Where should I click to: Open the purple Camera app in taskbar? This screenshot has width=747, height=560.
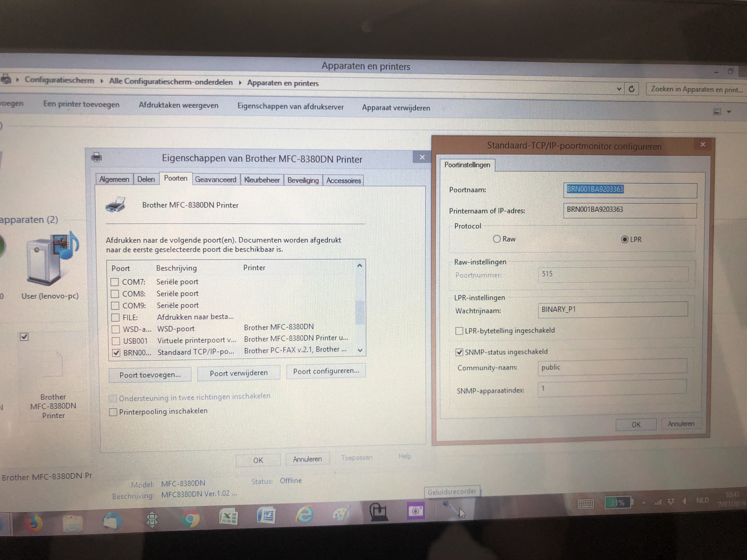(x=415, y=511)
